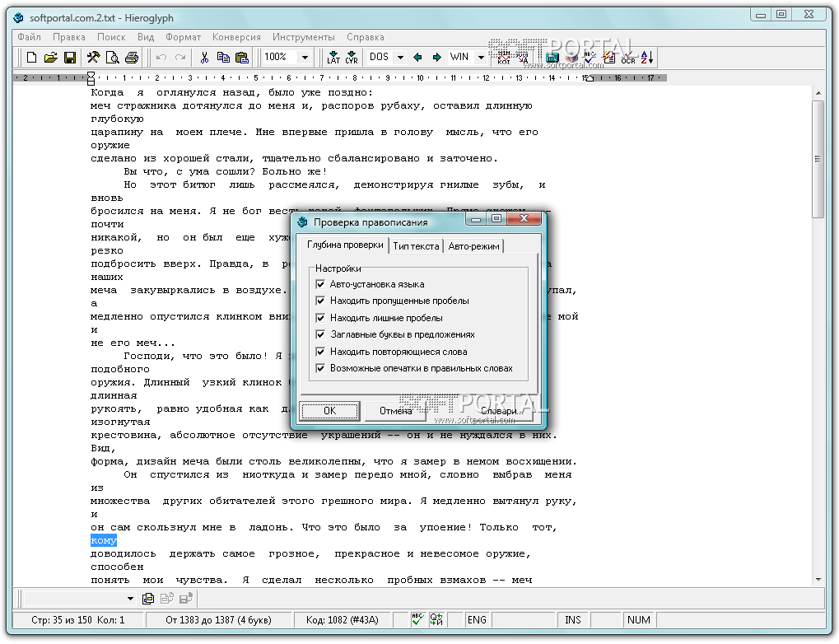This screenshot has height=644, width=839.
Task: Uncheck Находить пропущенные пробелы
Action: 320,301
